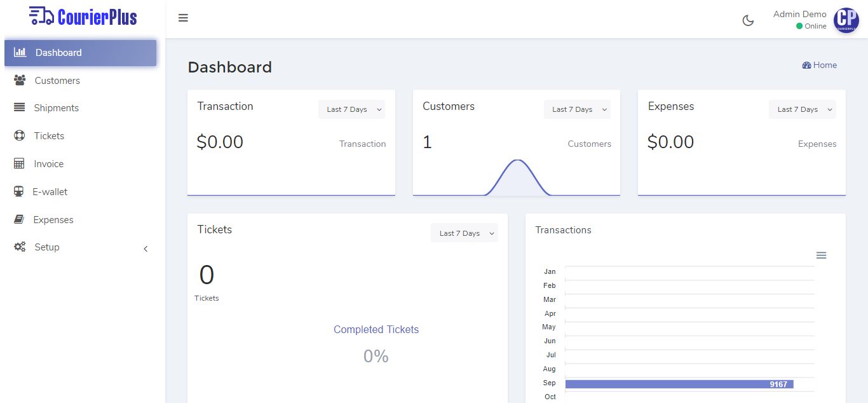The height and width of the screenshot is (403, 868).
Task: Click the Expenses book icon
Action: 20,220
